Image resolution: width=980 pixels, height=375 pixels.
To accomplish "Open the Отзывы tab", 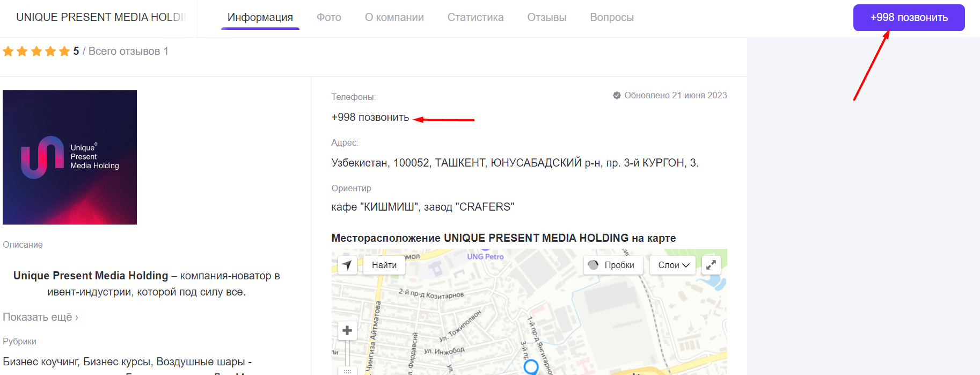I will (547, 17).
